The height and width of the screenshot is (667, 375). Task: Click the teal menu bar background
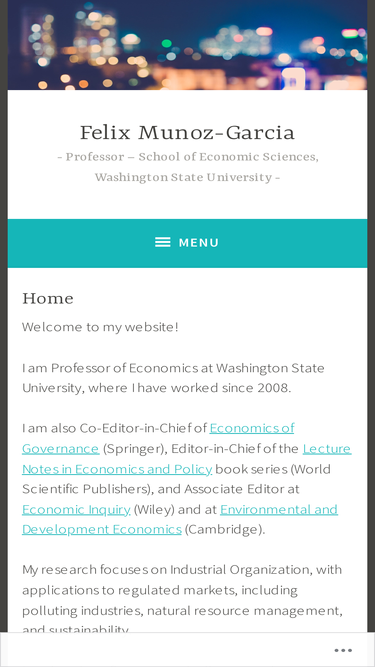[188, 243]
